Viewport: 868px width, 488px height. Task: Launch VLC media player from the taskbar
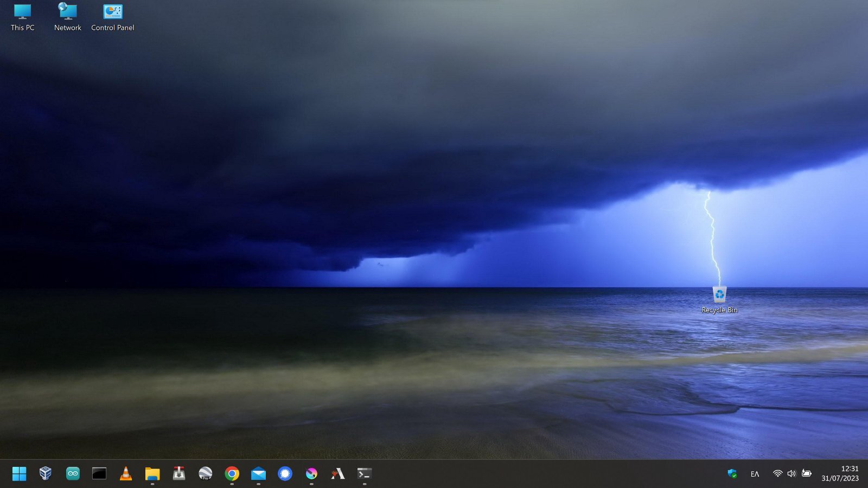click(125, 473)
